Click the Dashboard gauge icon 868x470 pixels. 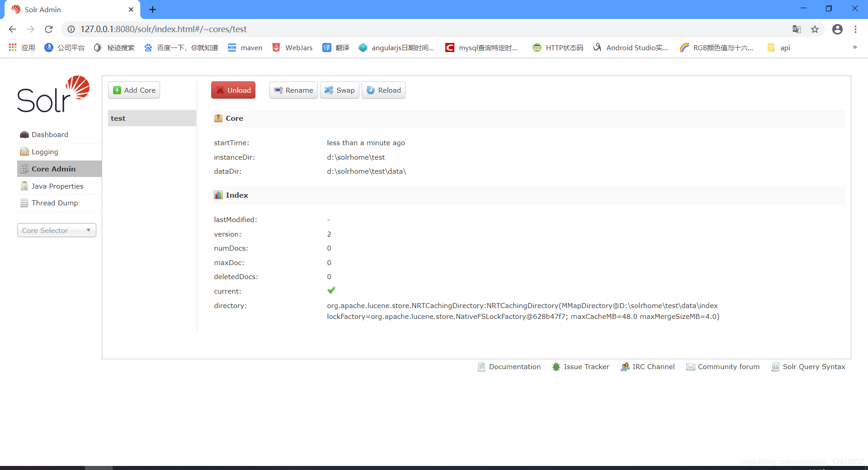tap(24, 135)
